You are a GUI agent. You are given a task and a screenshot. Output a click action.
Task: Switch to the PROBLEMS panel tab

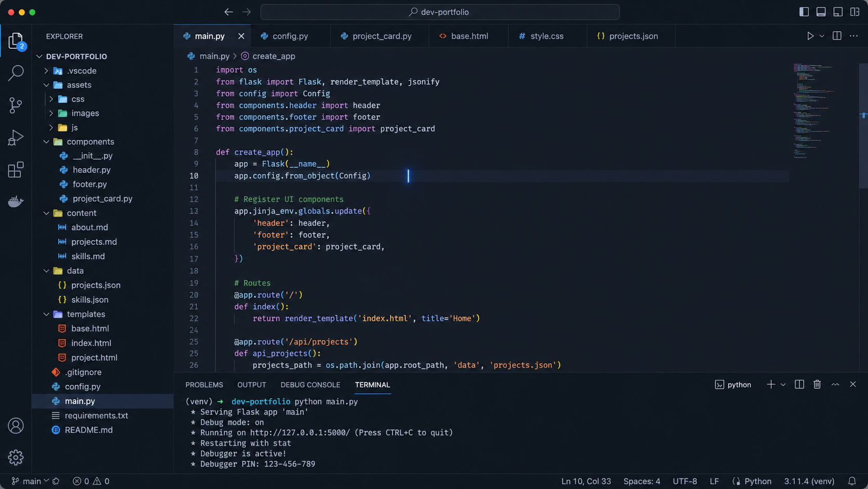pos(204,385)
